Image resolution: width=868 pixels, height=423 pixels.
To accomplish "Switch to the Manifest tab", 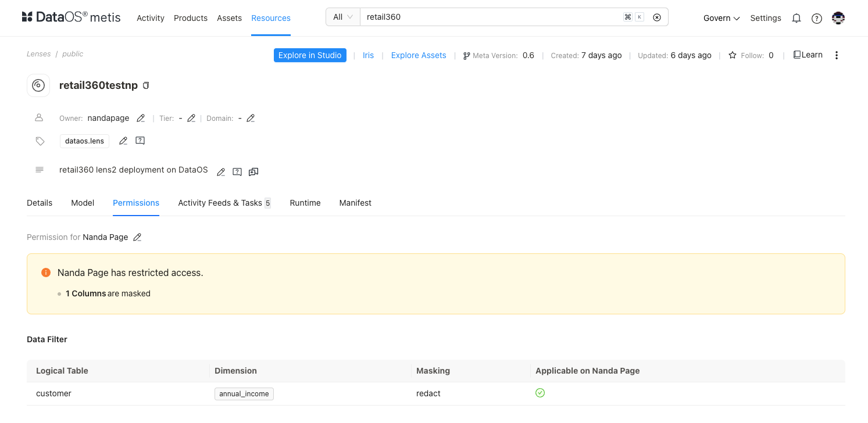I will tap(355, 203).
